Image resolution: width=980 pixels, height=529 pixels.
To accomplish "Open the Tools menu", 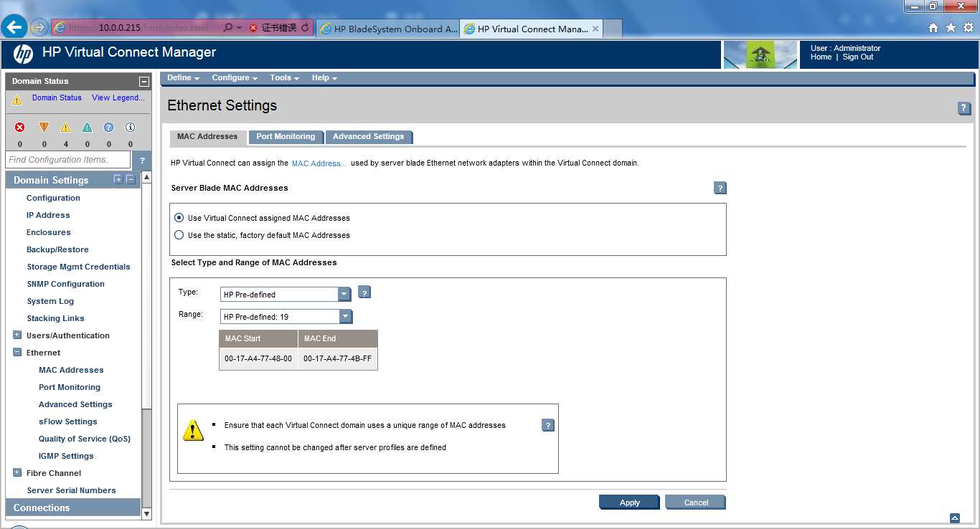I will click(284, 77).
